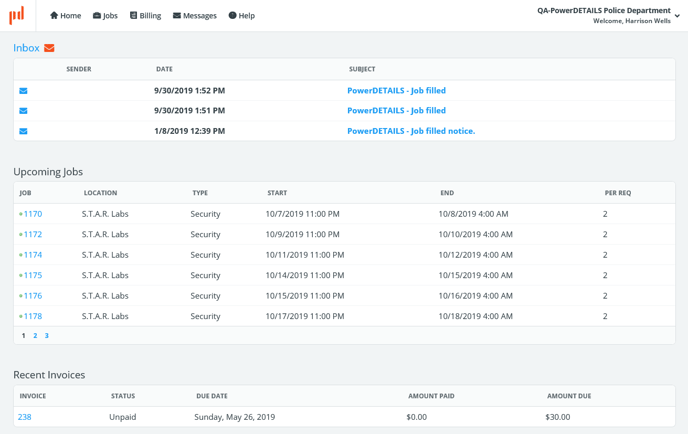Open the 1/8/2019 message envelope icon
The image size is (688, 434).
[23, 131]
